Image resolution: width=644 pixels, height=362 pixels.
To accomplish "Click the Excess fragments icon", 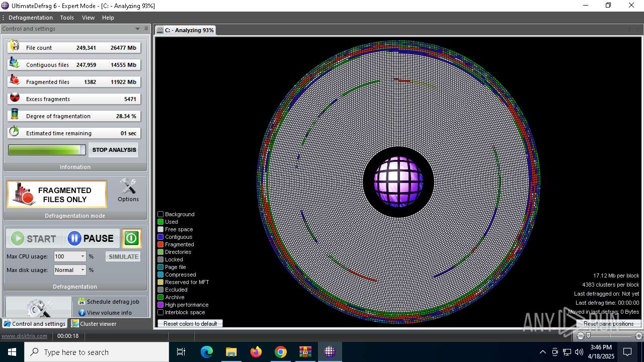I will point(15,98).
